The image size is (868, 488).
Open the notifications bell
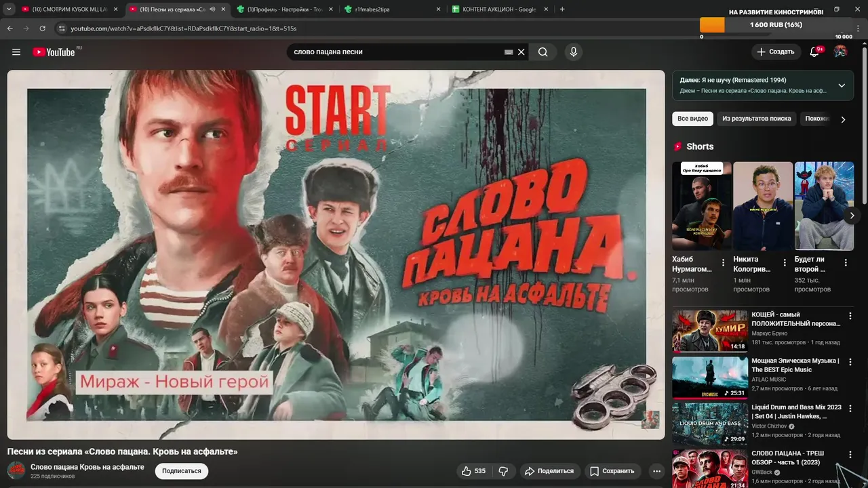pos(815,52)
